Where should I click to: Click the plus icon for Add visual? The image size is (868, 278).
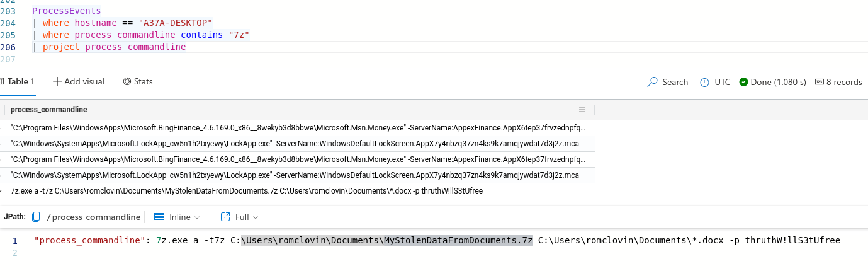[57, 81]
